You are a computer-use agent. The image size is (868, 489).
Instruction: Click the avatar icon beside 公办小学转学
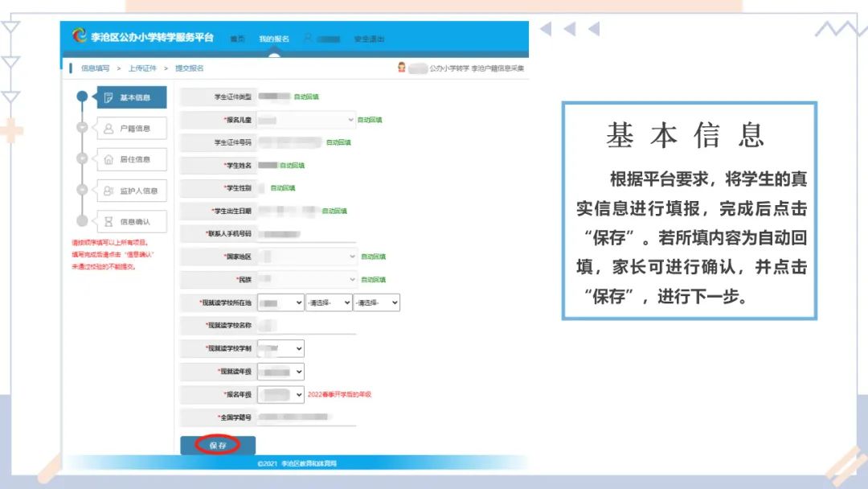pyautogui.click(x=400, y=68)
